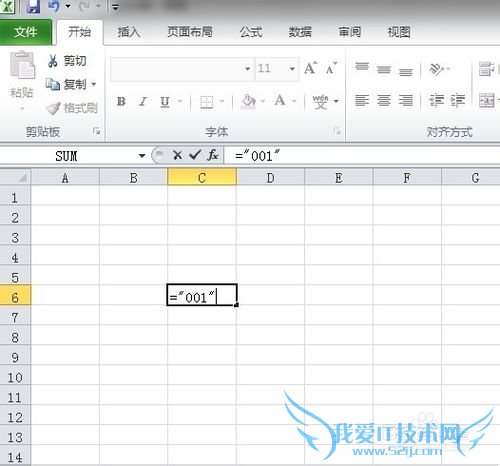Click the 粘贴 (Paste) clipboard icon
500x466 pixels.
(22, 66)
